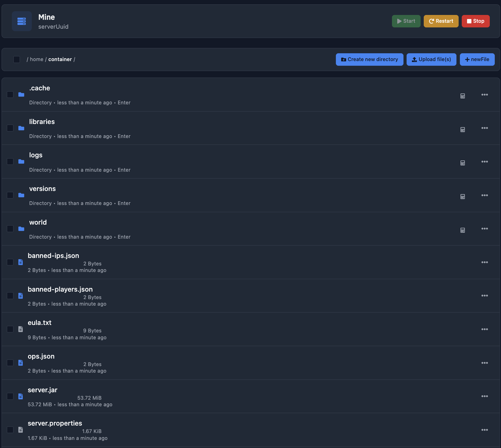Viewport: 501px width, 448px height.
Task: Check the box next to server.properties
Action: [x=10, y=430]
